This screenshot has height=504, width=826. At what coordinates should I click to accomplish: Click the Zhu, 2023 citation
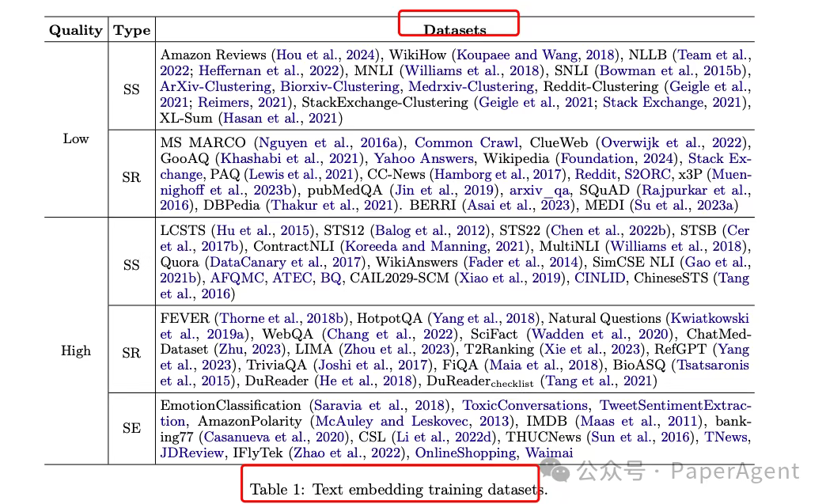click(x=250, y=350)
